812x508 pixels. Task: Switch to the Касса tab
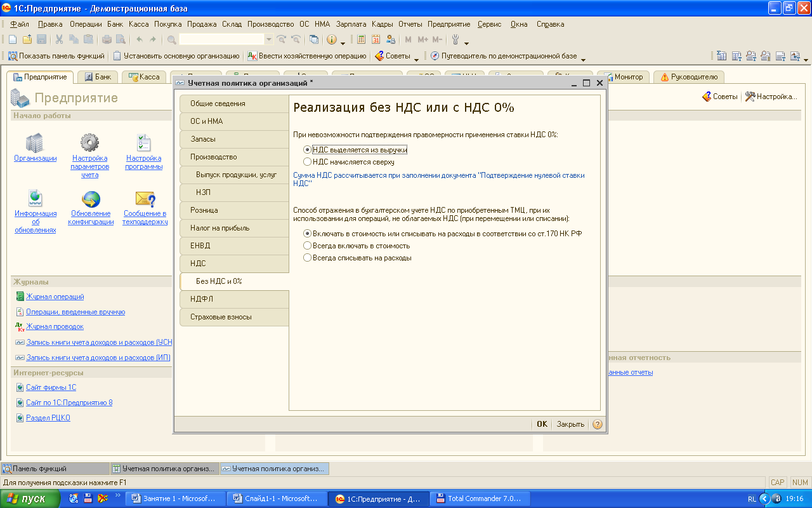point(144,77)
